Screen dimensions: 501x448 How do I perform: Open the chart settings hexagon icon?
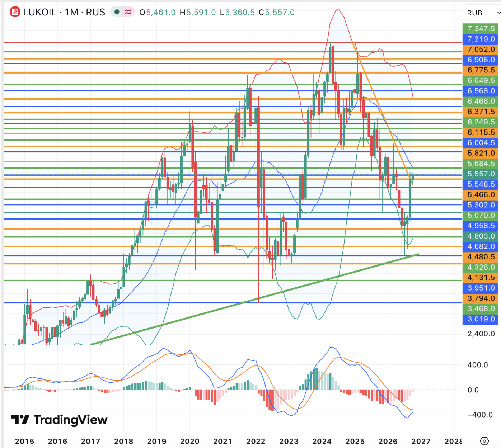(484, 441)
